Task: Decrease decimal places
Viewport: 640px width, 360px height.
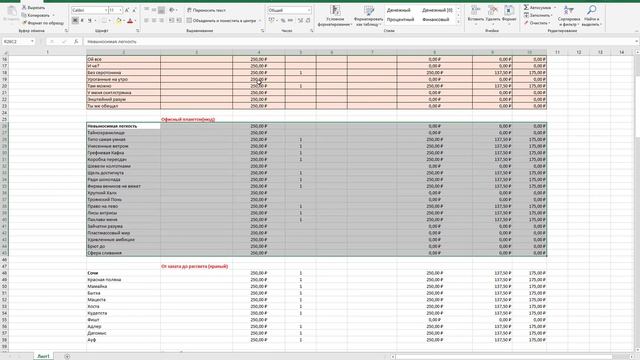Action: (x=308, y=20)
